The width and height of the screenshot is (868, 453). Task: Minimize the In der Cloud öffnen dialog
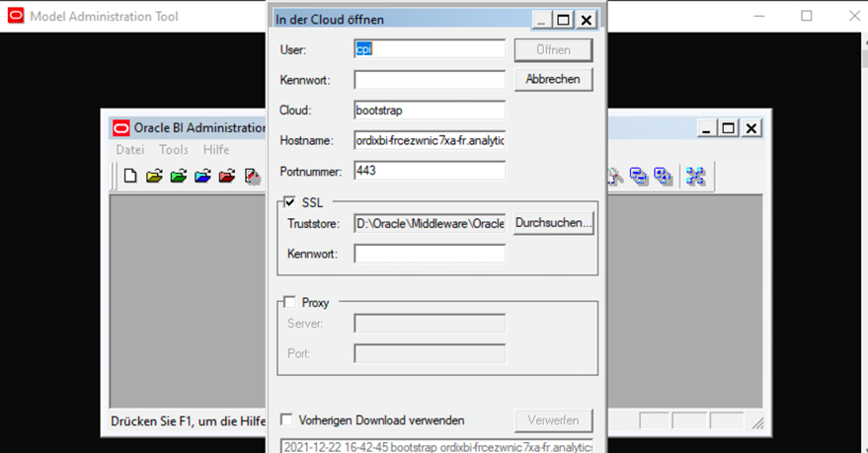[x=541, y=20]
